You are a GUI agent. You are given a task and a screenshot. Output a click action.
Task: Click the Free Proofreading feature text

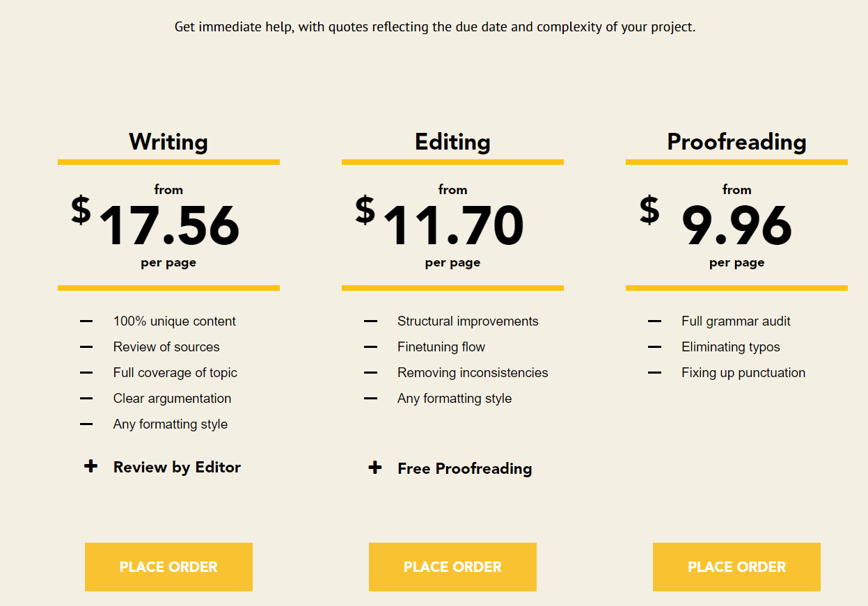point(465,469)
